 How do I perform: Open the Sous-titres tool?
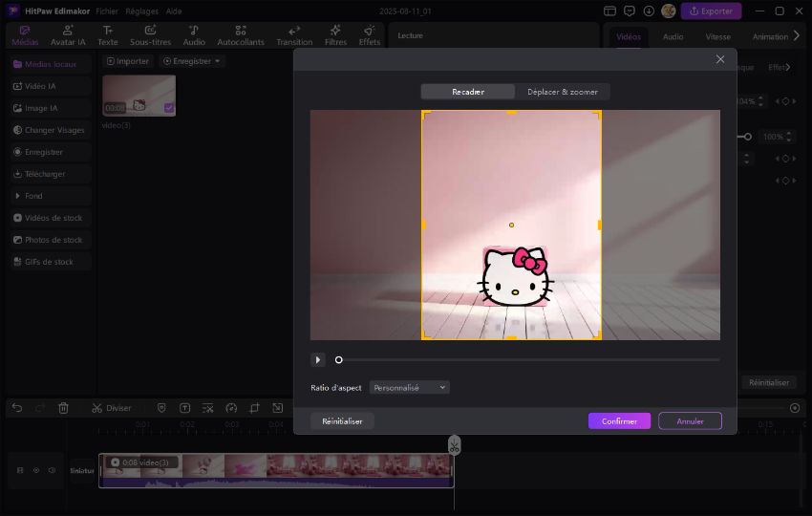click(x=150, y=35)
